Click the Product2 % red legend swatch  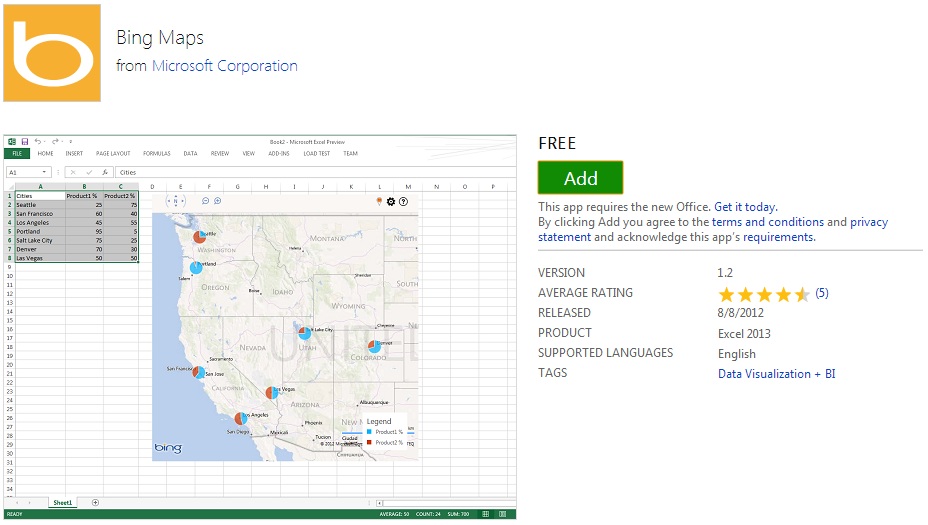[369, 442]
